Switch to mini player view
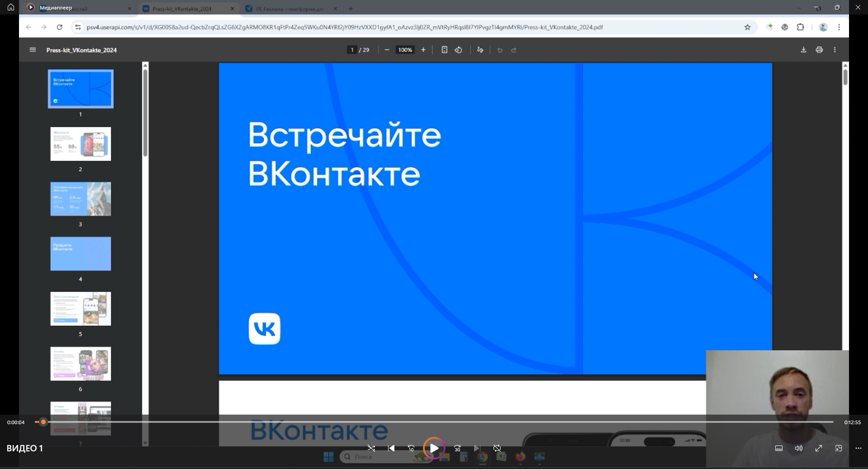This screenshot has height=469, width=868. [x=839, y=448]
